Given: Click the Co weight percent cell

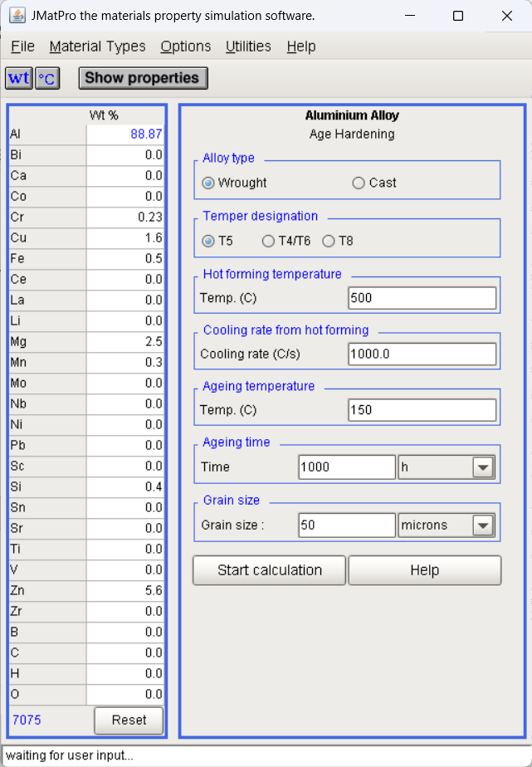Looking at the screenshot, I should [x=125, y=197].
